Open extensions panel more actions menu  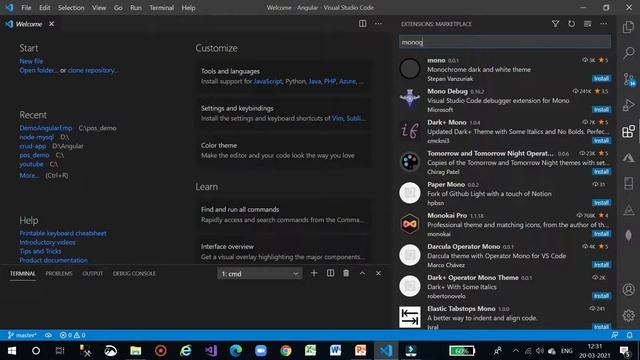click(603, 24)
